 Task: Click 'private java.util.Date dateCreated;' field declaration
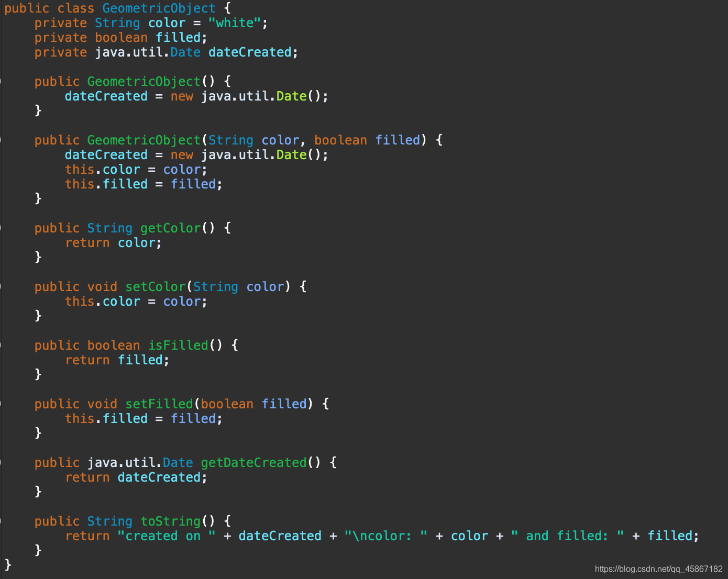(x=167, y=52)
